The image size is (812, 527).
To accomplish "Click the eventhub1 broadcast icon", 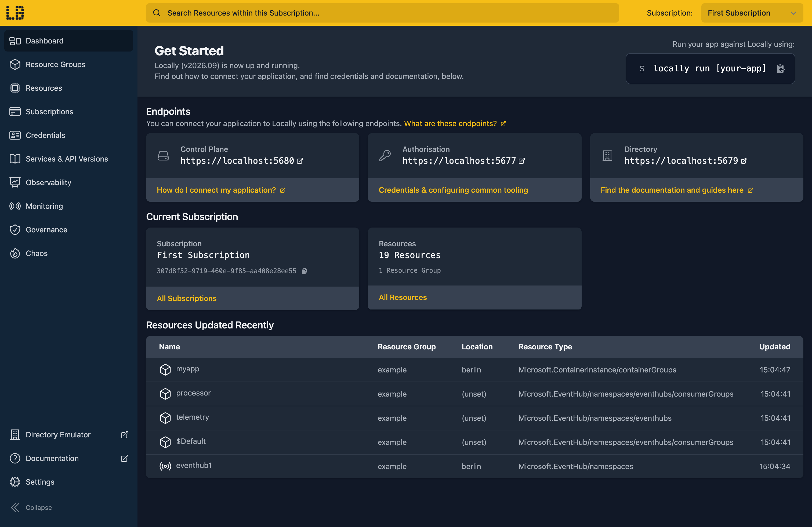I will point(165,466).
